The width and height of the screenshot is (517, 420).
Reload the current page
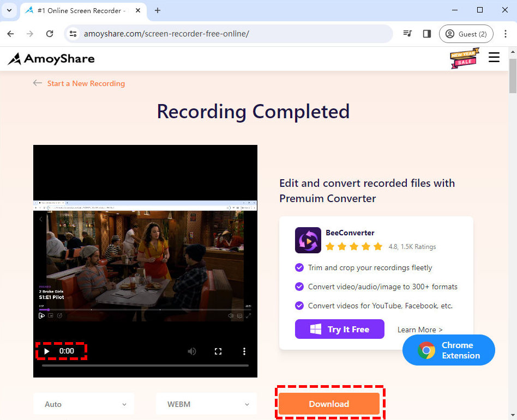[x=50, y=34]
